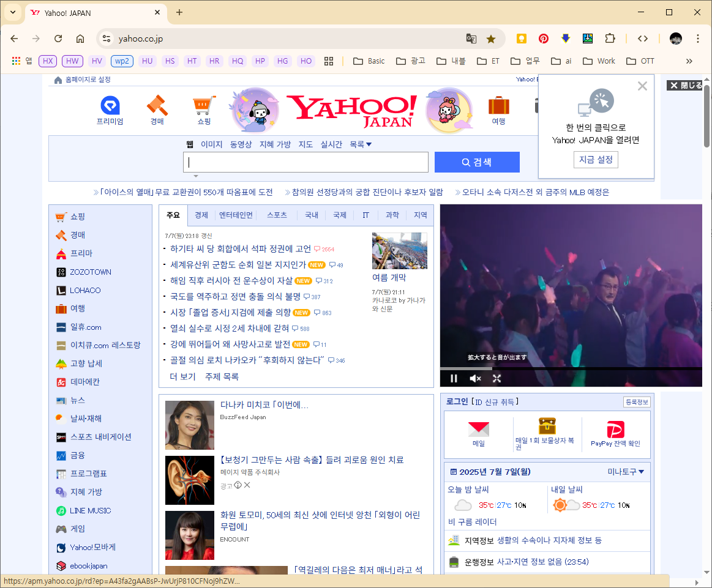
Task: Click the ID 신규 취득 link
Action: [495, 402]
